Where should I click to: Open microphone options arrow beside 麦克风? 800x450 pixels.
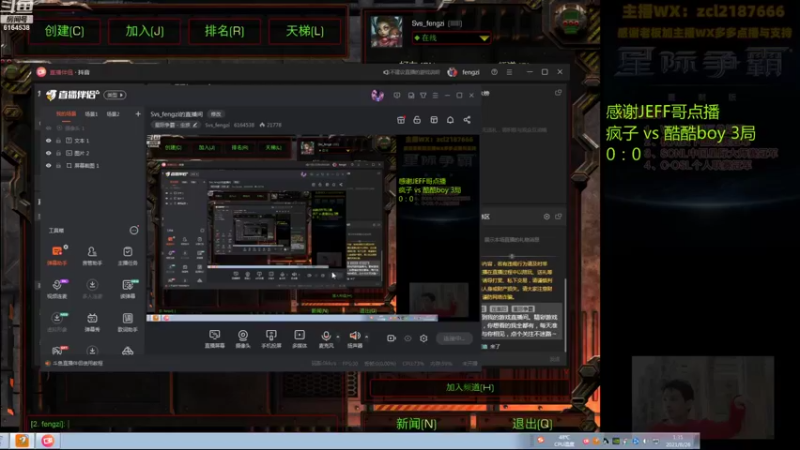pos(337,336)
